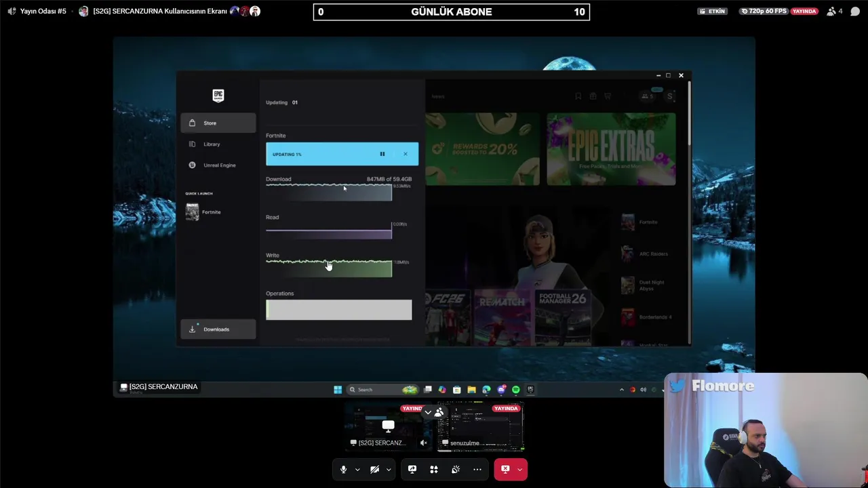Open the FC26 game thumbnail

click(x=448, y=317)
